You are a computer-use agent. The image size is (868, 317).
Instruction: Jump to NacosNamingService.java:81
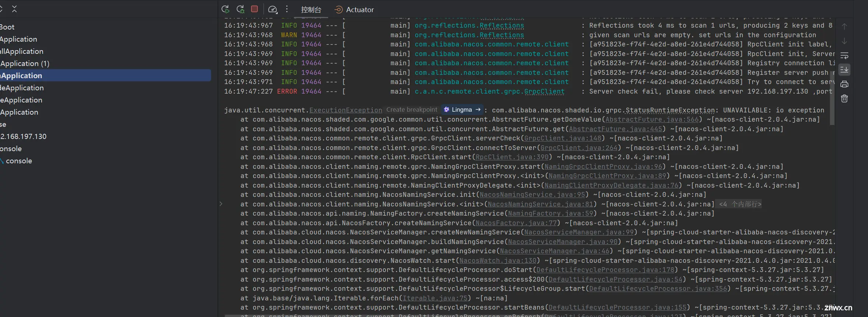point(540,204)
